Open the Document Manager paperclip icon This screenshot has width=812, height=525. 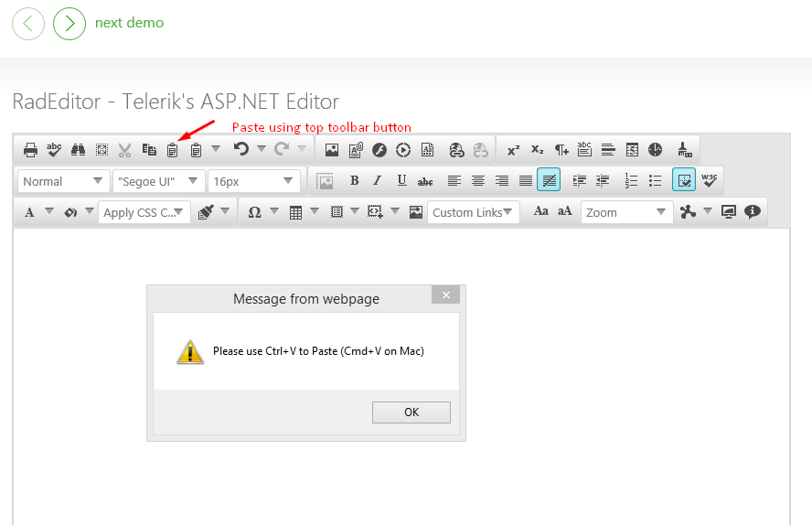356,150
